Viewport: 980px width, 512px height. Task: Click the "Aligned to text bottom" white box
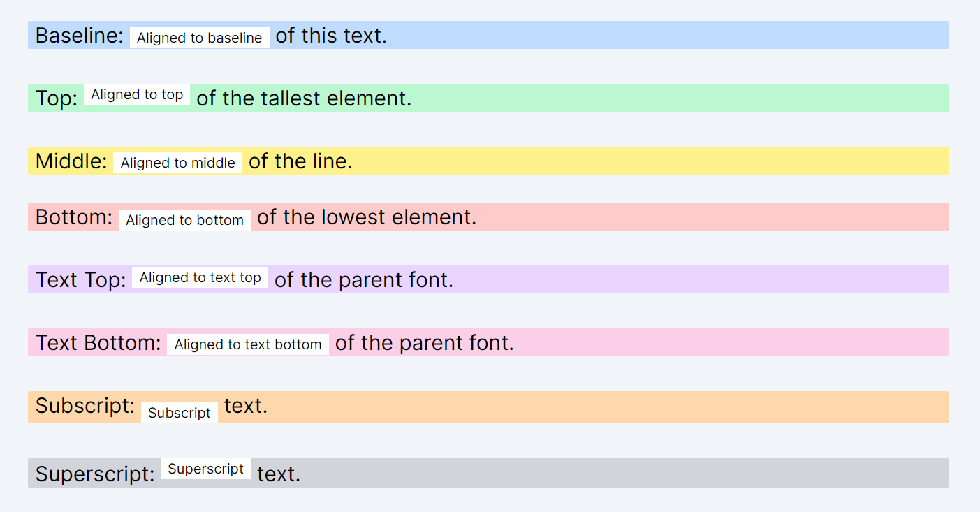[248, 344]
